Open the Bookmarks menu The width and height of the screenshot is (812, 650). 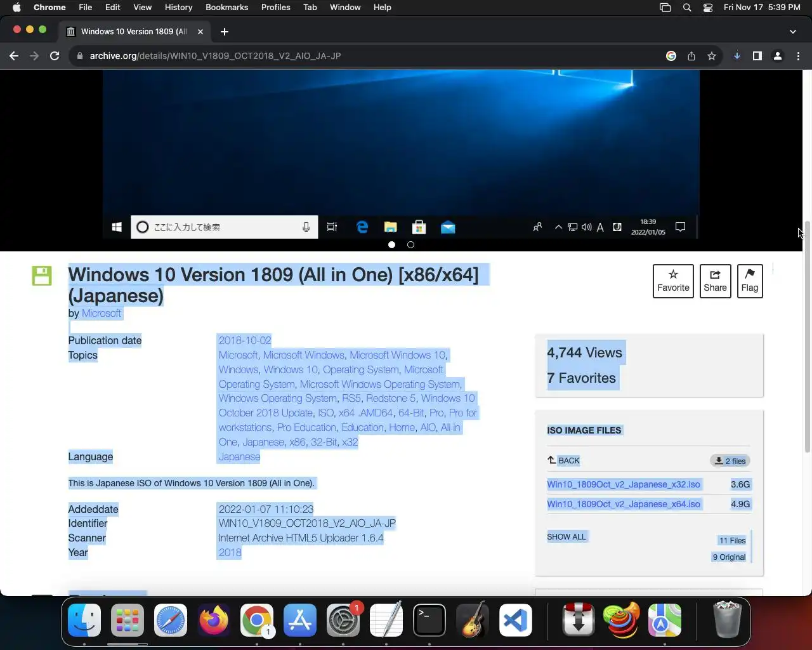pos(226,7)
